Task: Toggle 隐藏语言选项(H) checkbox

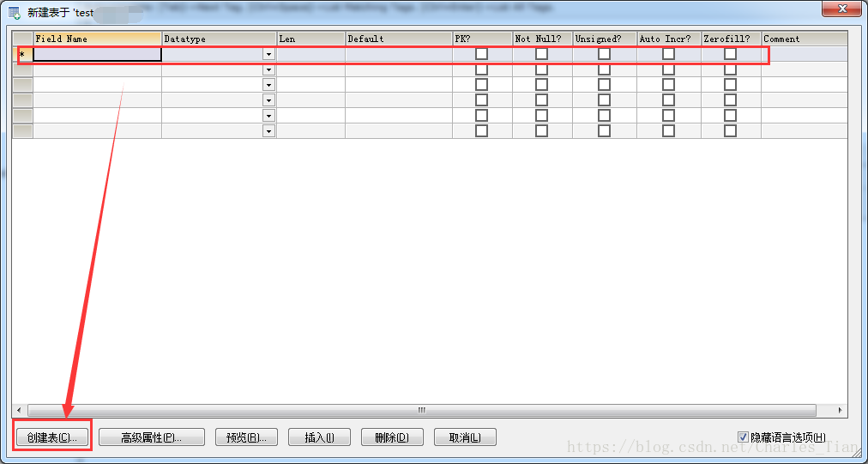Action: [x=744, y=437]
